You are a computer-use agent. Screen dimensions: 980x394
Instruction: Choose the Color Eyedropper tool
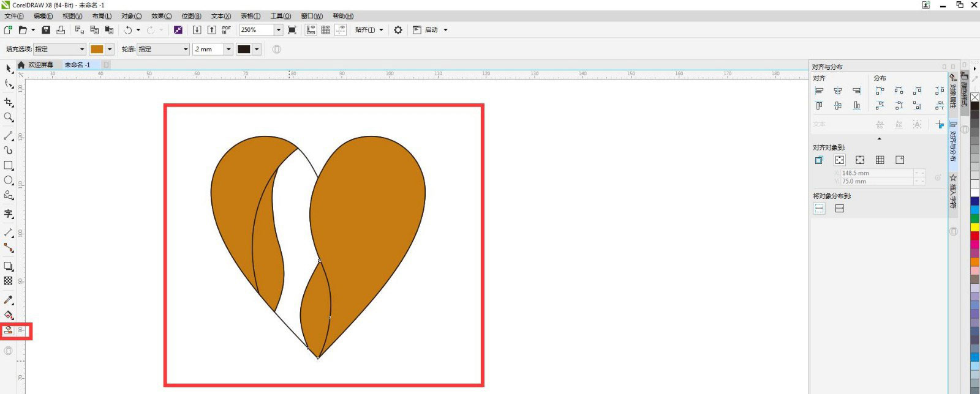(x=9, y=300)
